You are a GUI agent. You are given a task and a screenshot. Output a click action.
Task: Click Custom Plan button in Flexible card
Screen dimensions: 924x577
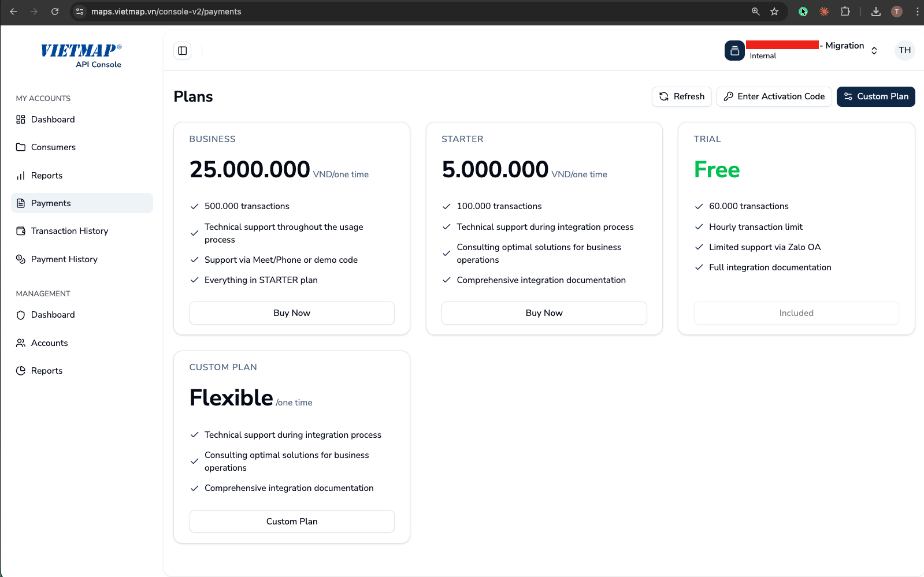[x=292, y=522]
